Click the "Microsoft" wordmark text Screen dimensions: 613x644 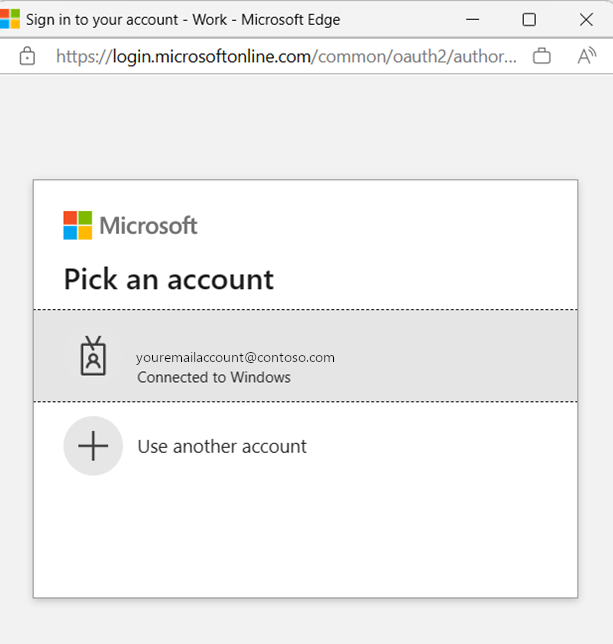[x=148, y=225]
